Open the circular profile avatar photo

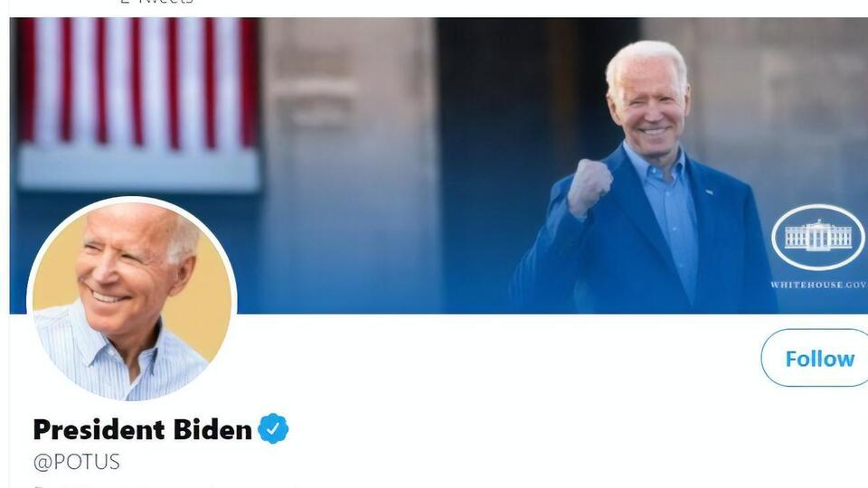pos(132,299)
